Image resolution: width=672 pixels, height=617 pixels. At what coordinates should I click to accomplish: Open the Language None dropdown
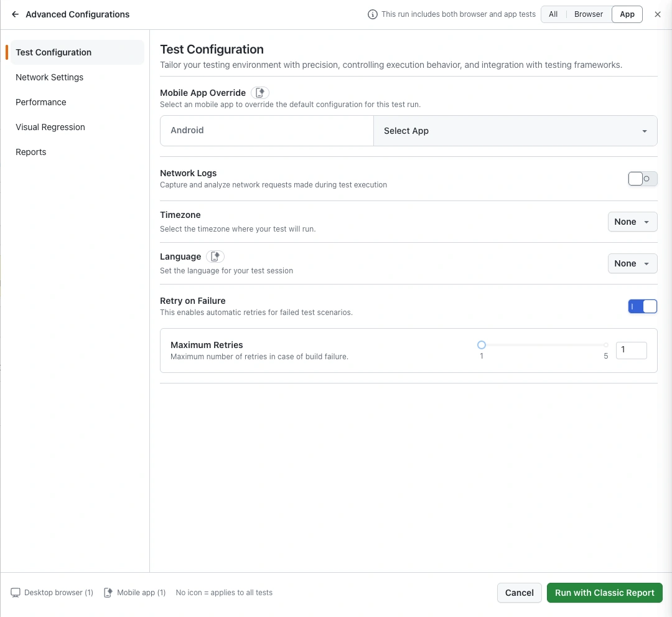point(632,263)
